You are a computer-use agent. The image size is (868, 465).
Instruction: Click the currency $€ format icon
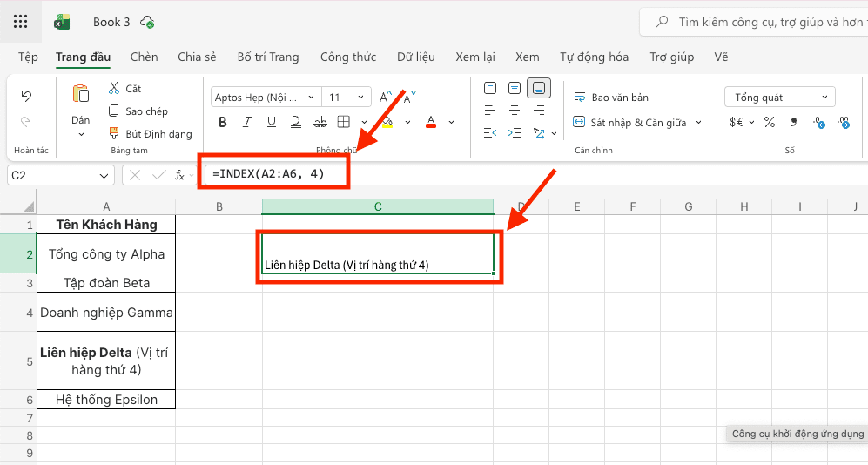pos(736,122)
